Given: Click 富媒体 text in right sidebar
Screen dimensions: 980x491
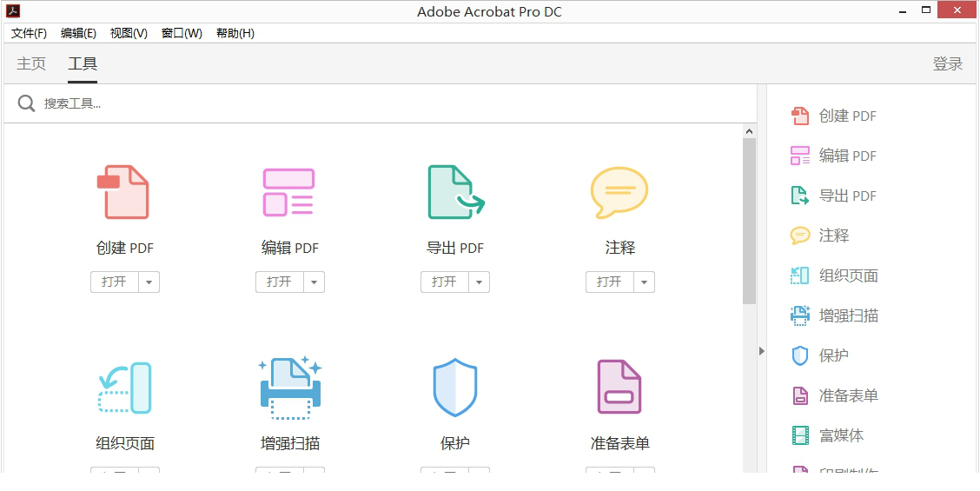Looking at the screenshot, I should point(841,435).
